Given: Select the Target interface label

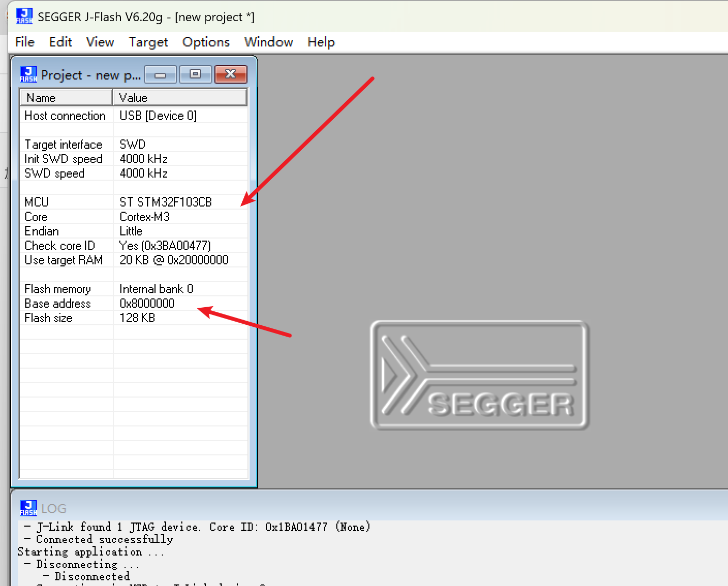Looking at the screenshot, I should click(64, 145).
